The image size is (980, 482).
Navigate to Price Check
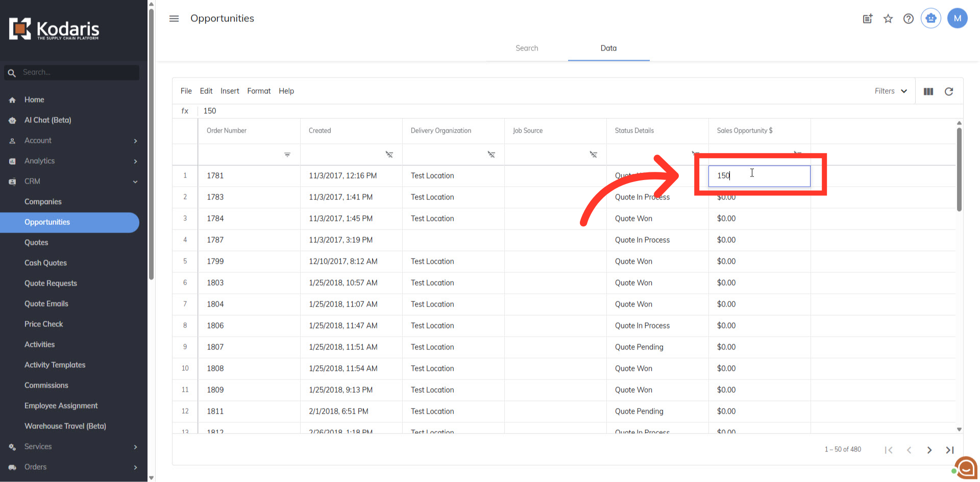click(44, 324)
